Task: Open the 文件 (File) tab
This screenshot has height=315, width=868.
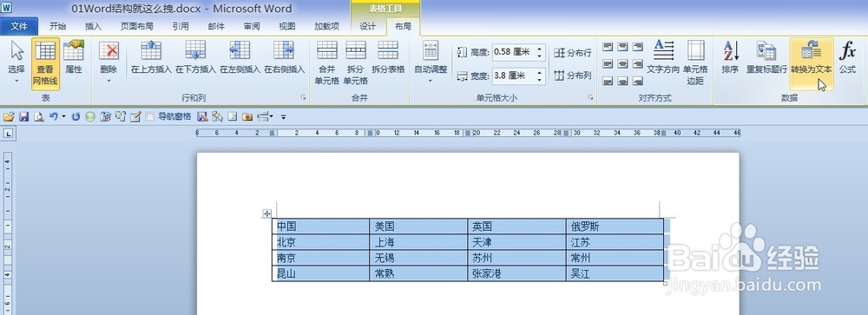Action: click(x=19, y=26)
